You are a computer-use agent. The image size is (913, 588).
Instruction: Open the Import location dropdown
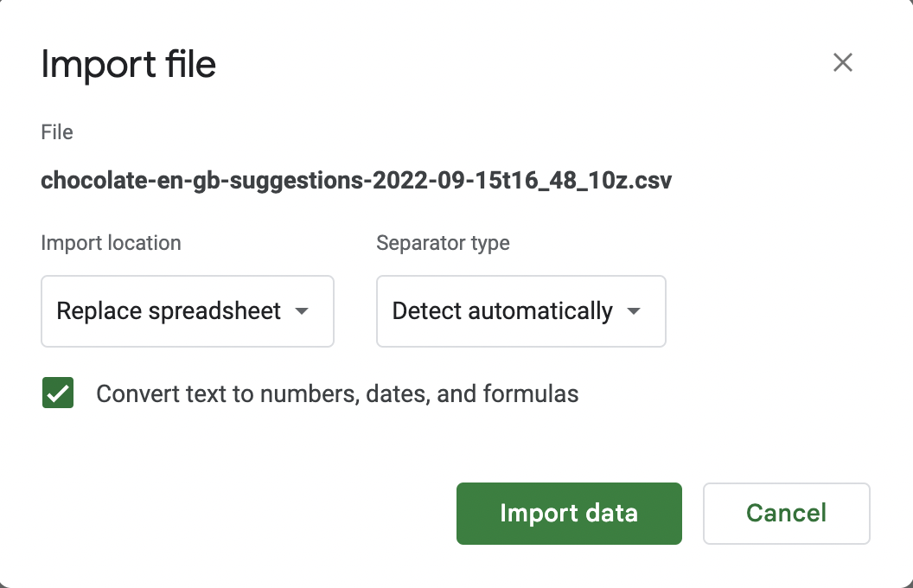coord(187,311)
